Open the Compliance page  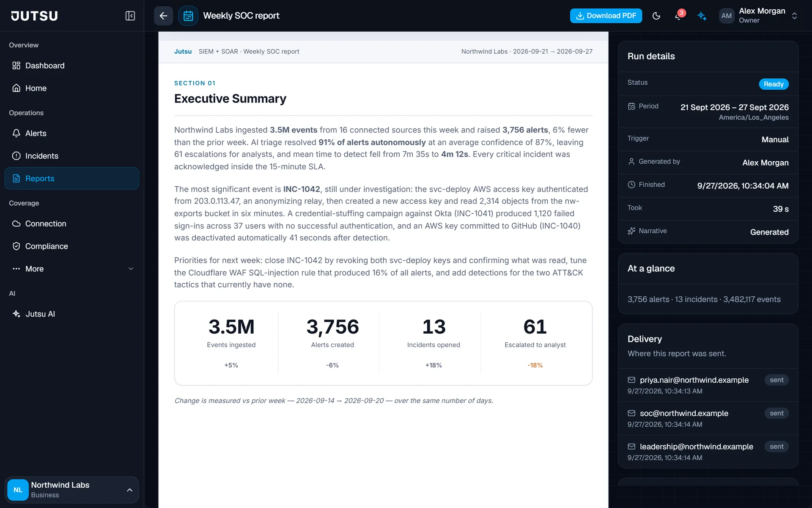pyautogui.click(x=72, y=246)
